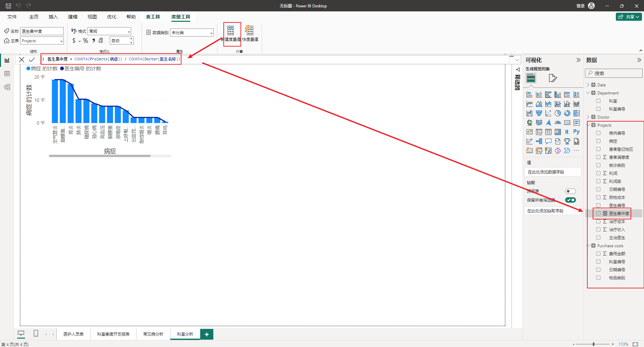This screenshot has height=347, width=644.
Task: Click the zoom slider handle
Action: (594, 344)
